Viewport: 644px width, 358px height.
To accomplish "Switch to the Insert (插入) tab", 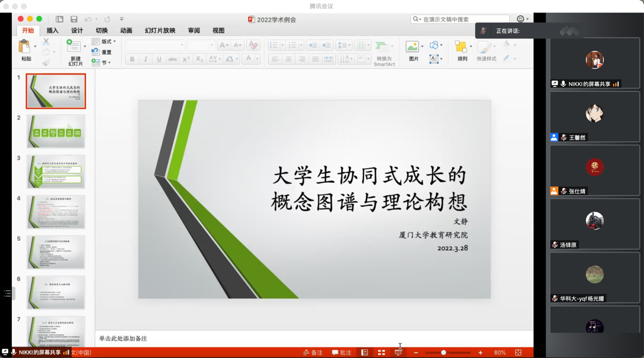I will coord(53,31).
